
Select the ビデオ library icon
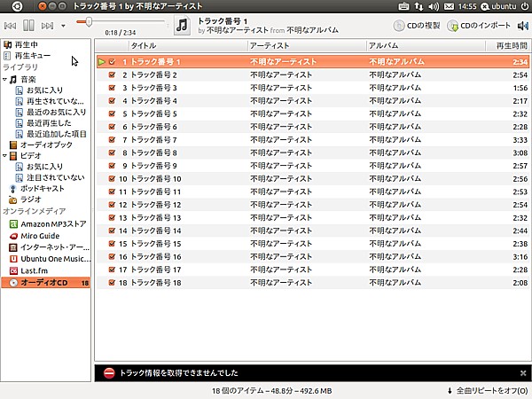pos(13,156)
